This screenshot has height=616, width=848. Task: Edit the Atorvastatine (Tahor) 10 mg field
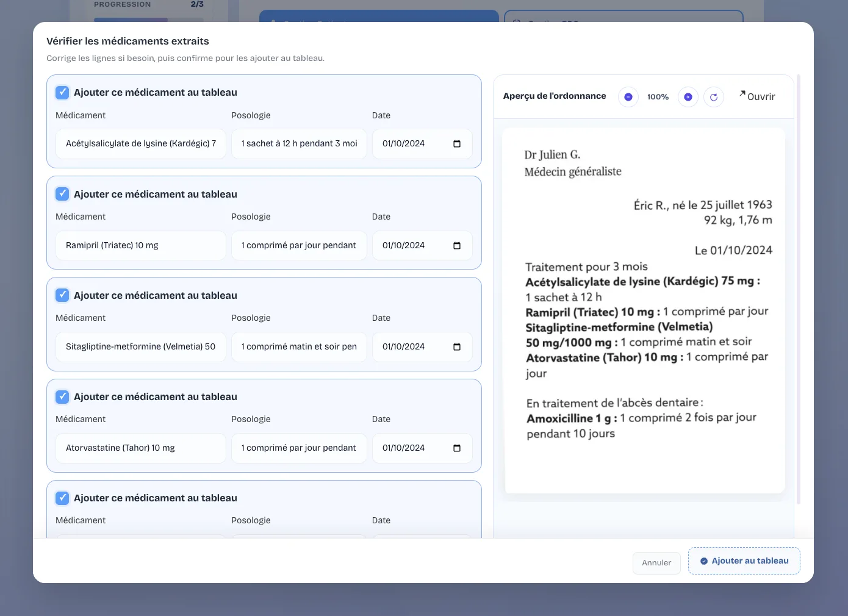click(x=141, y=448)
